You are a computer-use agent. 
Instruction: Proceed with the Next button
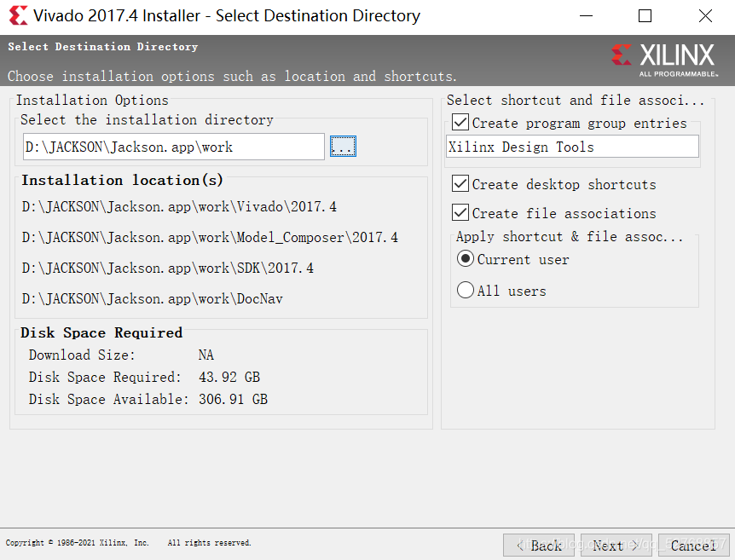[x=616, y=546]
